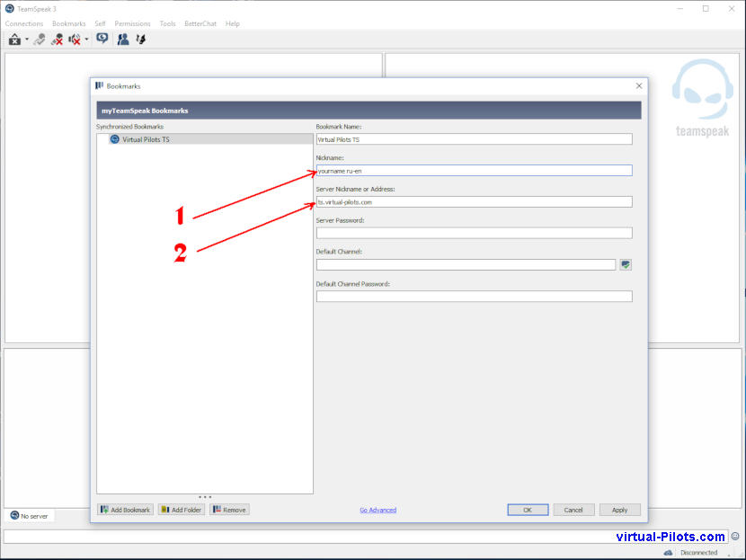746x560 pixels.
Task: Click the away status toolbar icon
Action: (x=14, y=40)
